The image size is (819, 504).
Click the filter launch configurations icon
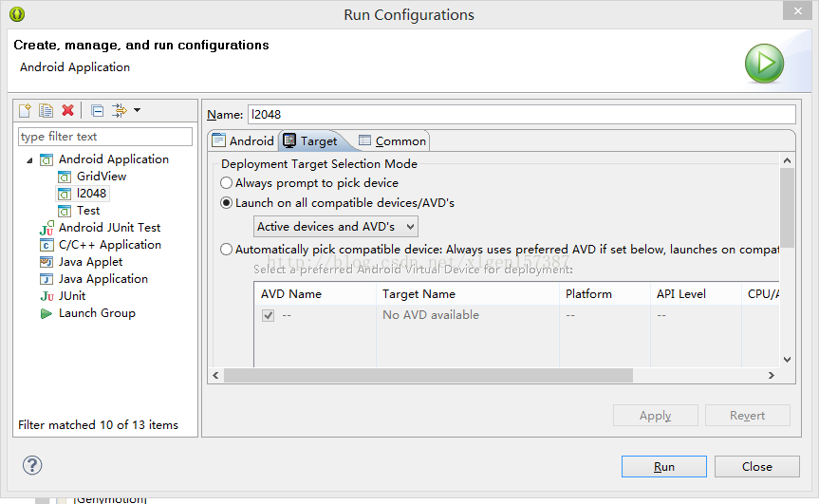pos(119,111)
